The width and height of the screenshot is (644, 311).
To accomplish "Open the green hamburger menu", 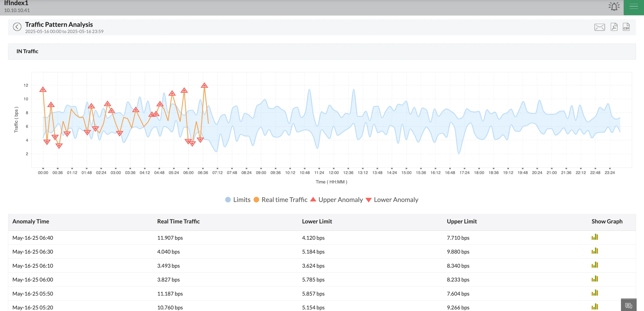I will coord(633,7).
